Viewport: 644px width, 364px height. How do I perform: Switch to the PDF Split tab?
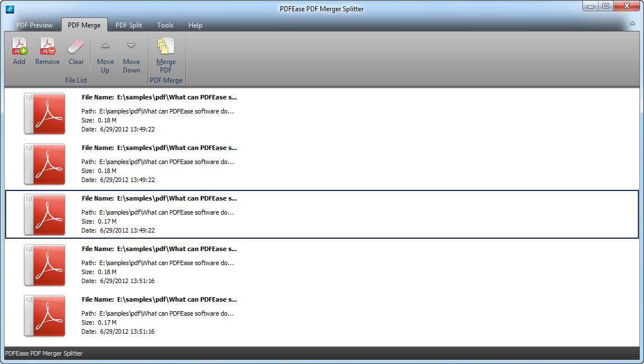128,25
